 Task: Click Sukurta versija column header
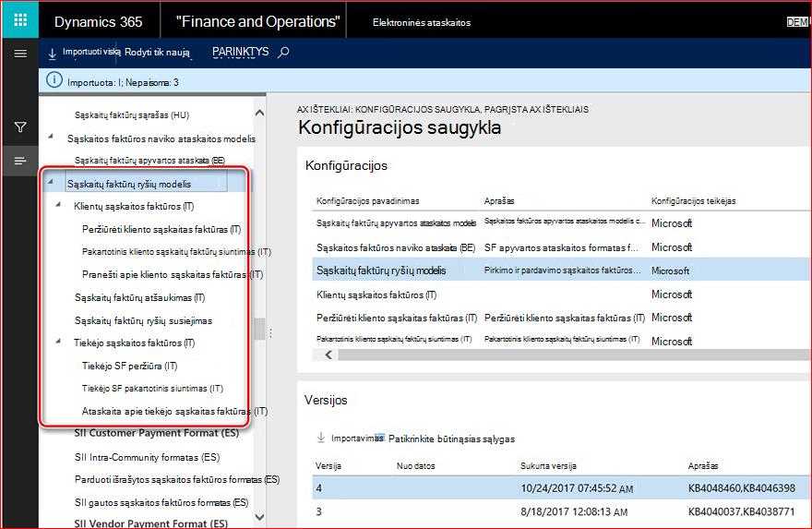click(548, 466)
